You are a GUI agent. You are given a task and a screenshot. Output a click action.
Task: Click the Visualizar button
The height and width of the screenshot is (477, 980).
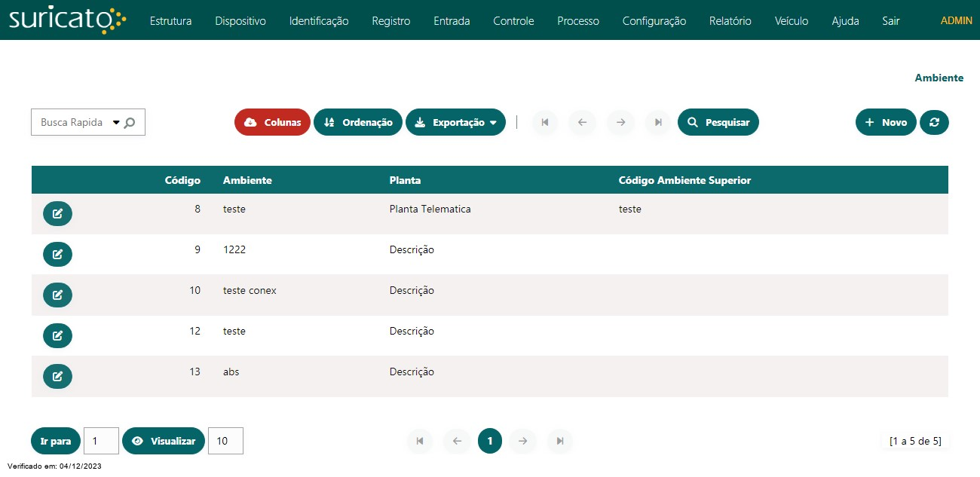click(164, 441)
